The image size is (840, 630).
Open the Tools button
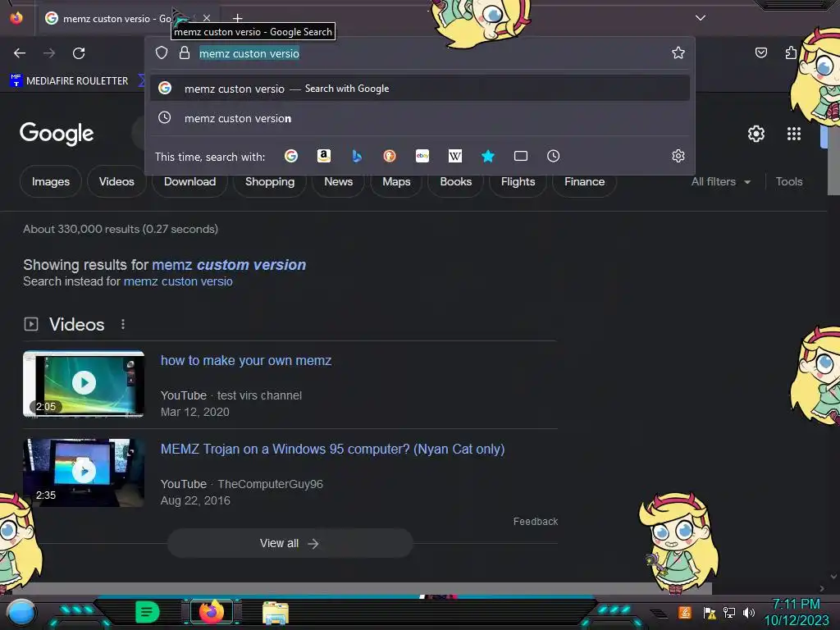pos(788,181)
